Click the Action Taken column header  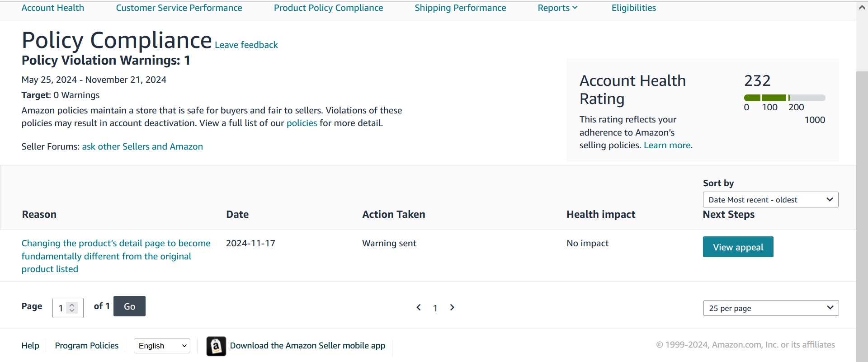394,214
